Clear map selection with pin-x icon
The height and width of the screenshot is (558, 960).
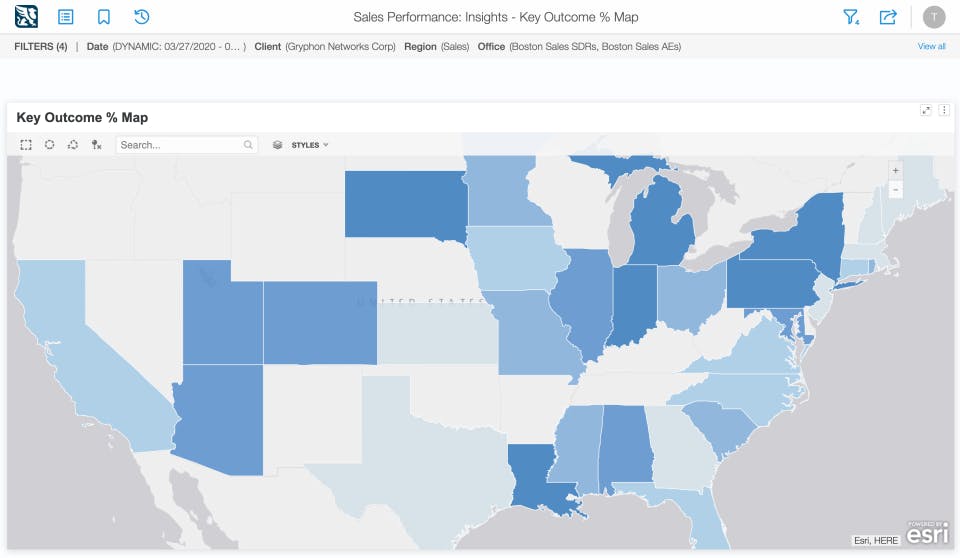coord(96,145)
